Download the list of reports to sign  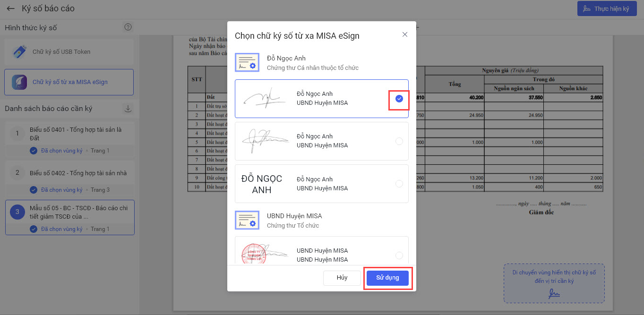point(128,109)
